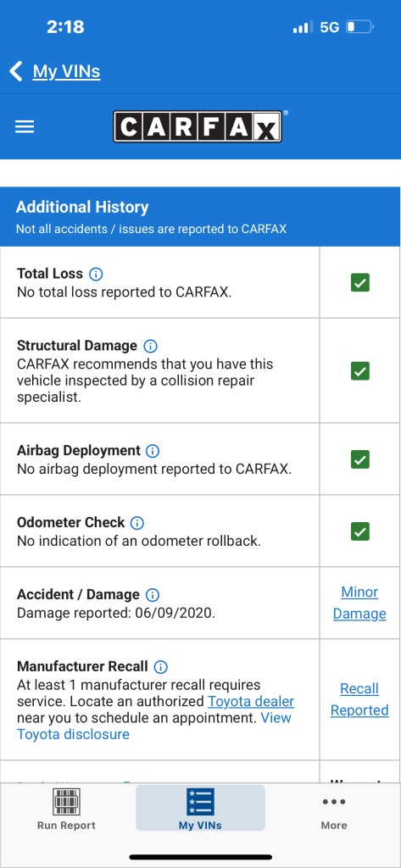The height and width of the screenshot is (868, 401).
Task: Open the Recall Reported link
Action: coord(359,699)
